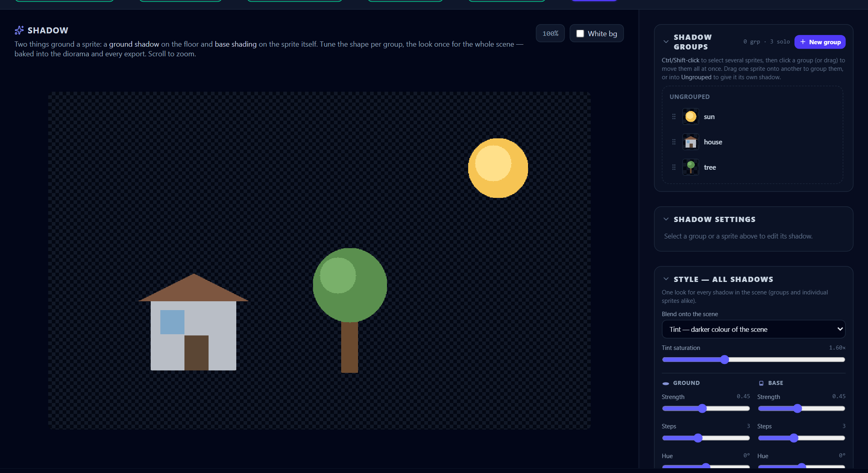Click the Base Strength 0.45 value
The image size is (868, 473).
(839, 397)
